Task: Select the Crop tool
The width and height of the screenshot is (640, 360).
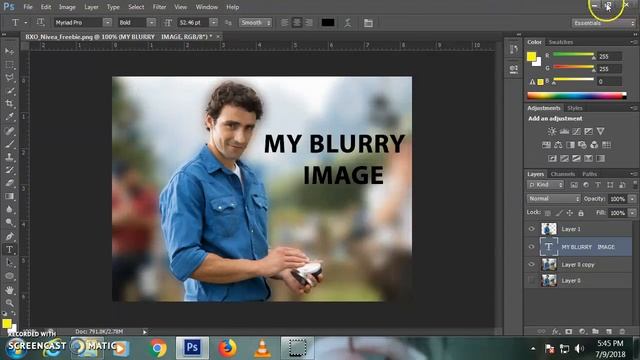Action: [x=9, y=104]
